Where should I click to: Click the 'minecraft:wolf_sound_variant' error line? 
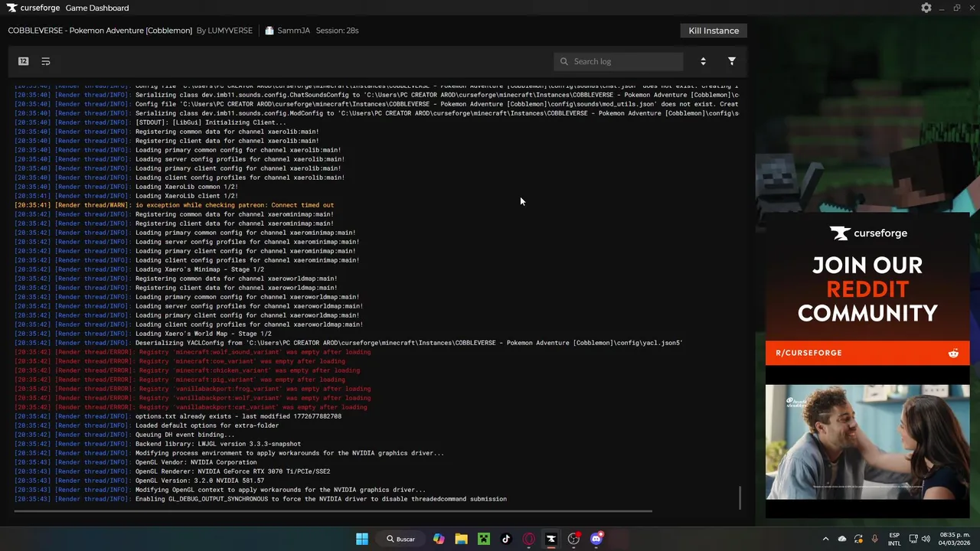coord(193,352)
